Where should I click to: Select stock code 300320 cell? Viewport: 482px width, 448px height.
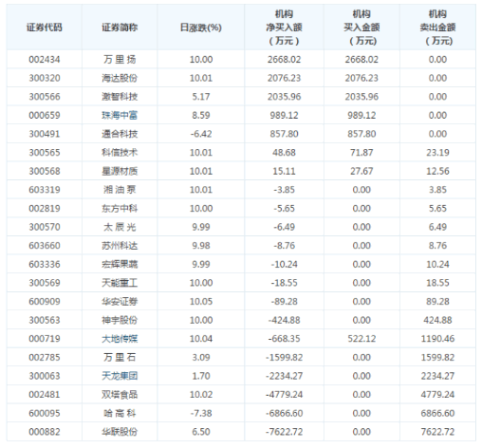[x=45, y=78]
